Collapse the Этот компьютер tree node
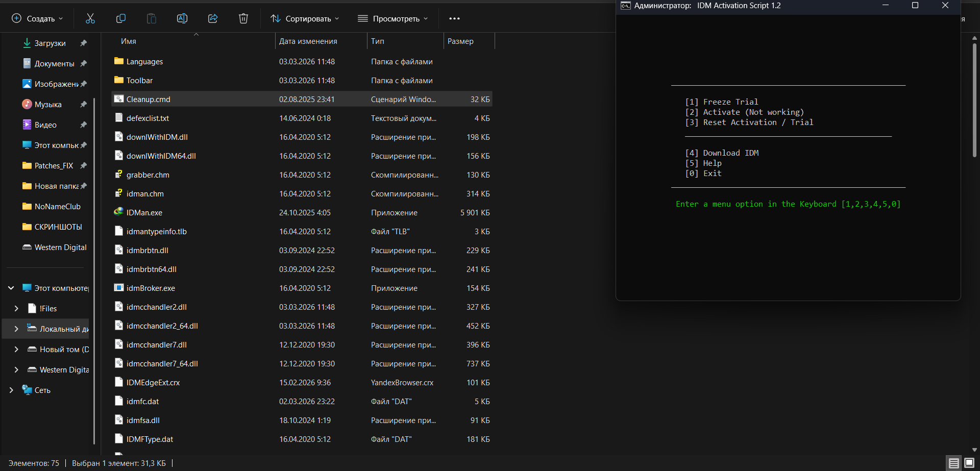This screenshot has width=980, height=471. 11,288
